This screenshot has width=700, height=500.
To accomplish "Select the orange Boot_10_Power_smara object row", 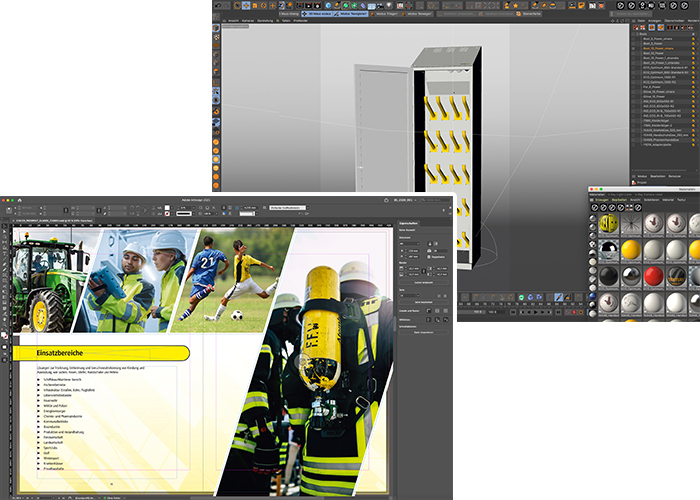I will [658, 48].
